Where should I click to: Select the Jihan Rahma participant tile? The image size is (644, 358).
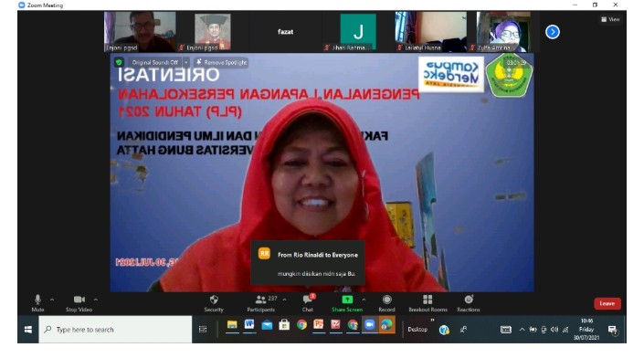pyautogui.click(x=358, y=32)
